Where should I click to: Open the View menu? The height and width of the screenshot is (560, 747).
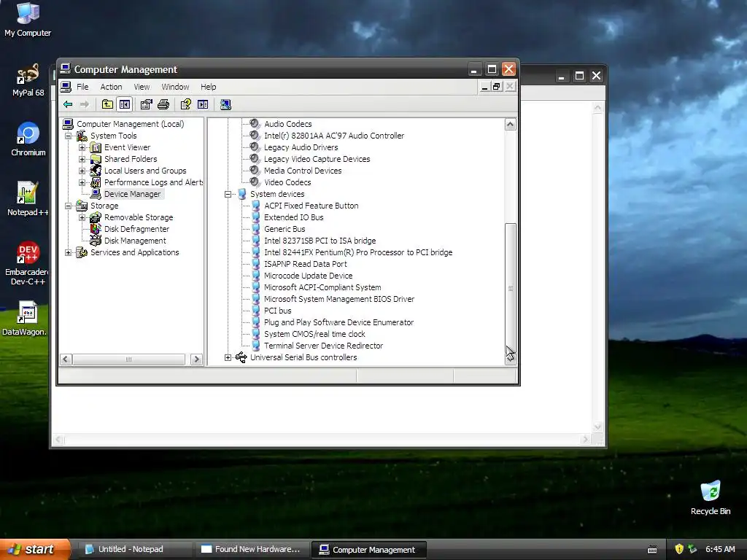tap(142, 87)
